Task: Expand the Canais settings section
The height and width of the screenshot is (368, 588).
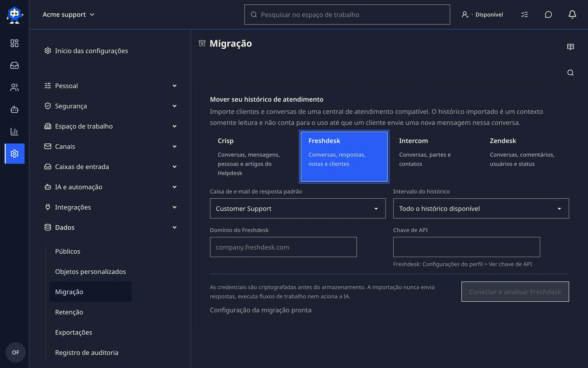Action: 111,146
